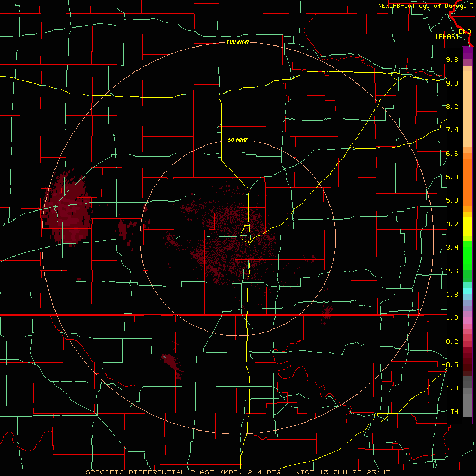This screenshot has width=476, height=476.
Task: Click the 1.0 color scale value
Action: 452,318
